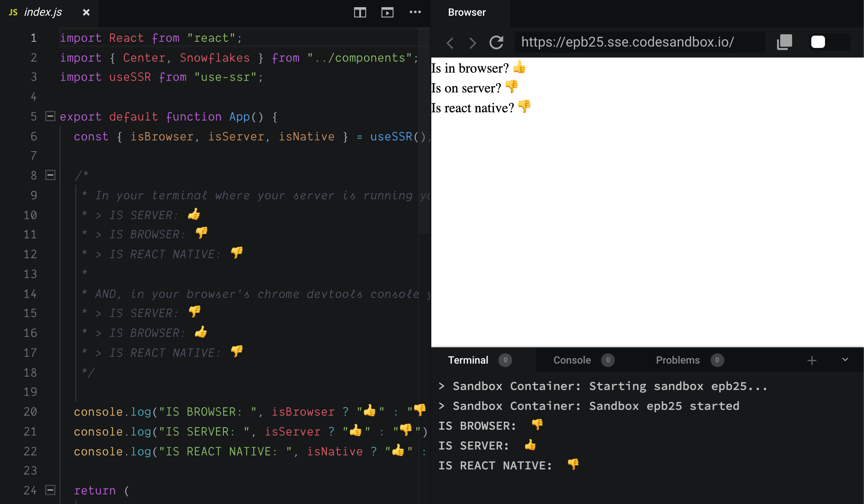Image resolution: width=864 pixels, height=504 pixels.
Task: Click the preview play window icon
Action: pos(387,13)
